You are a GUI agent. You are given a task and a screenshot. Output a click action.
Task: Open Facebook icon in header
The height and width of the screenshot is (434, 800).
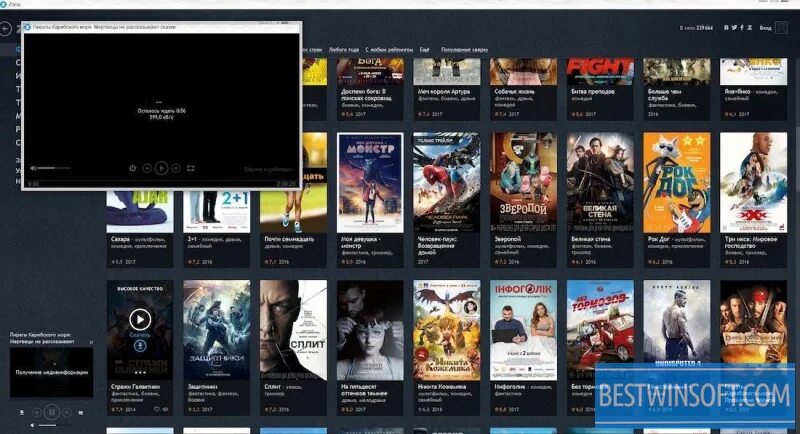(742, 28)
